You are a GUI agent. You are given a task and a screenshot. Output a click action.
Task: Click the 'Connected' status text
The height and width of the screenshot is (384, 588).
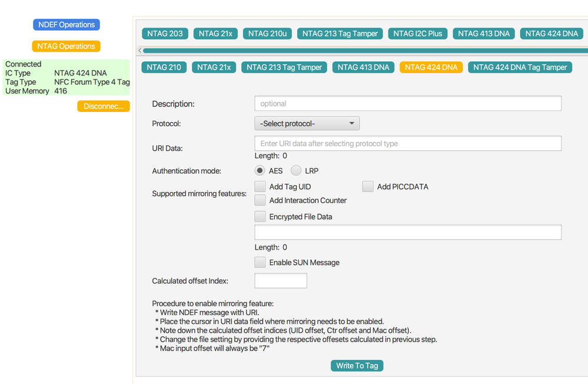pyautogui.click(x=24, y=64)
